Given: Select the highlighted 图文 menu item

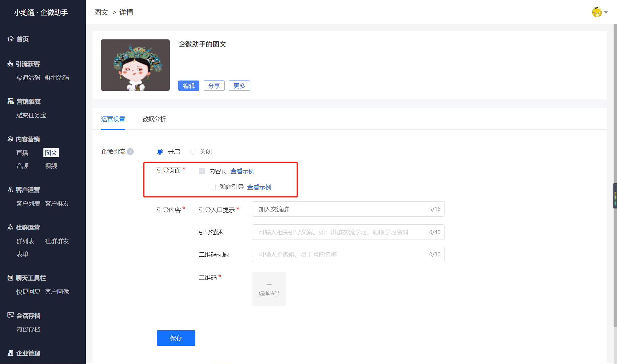Looking at the screenshot, I should (51, 153).
